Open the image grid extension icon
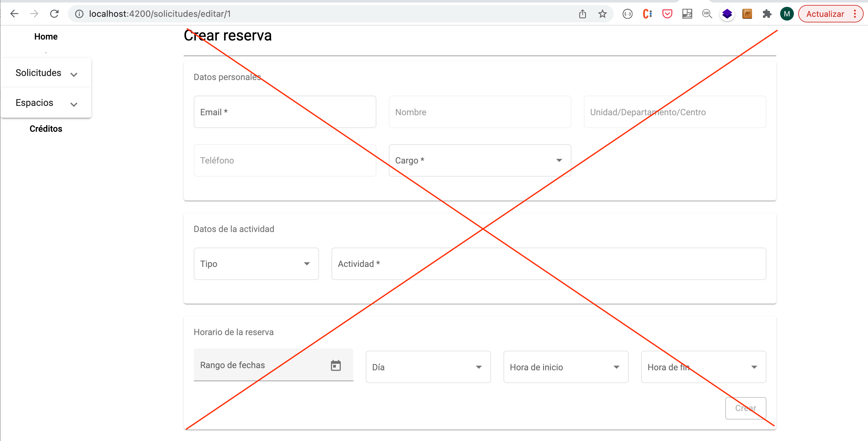The image size is (868, 441). point(687,14)
